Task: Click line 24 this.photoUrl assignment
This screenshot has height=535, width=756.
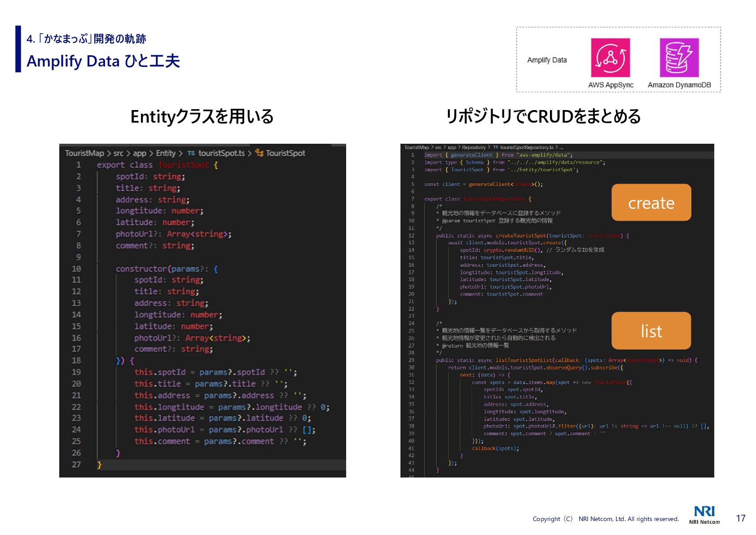Action: tap(225, 429)
